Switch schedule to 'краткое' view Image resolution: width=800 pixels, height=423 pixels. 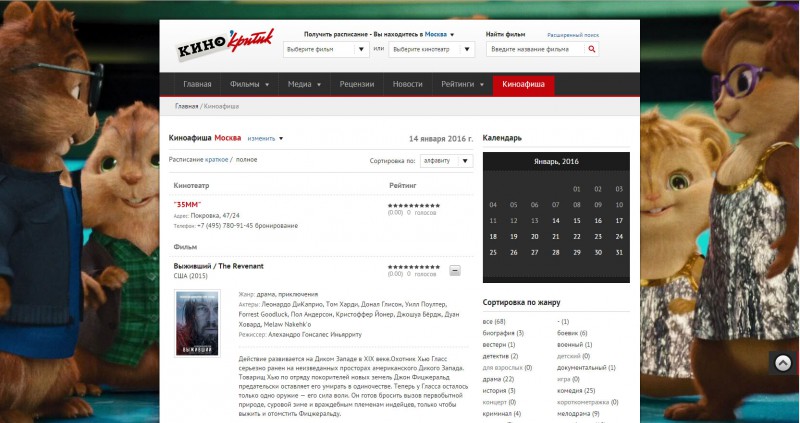(217, 160)
